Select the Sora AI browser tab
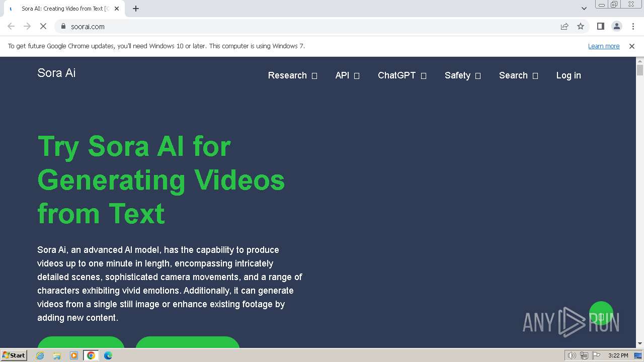This screenshot has height=362, width=644. click(64, 9)
